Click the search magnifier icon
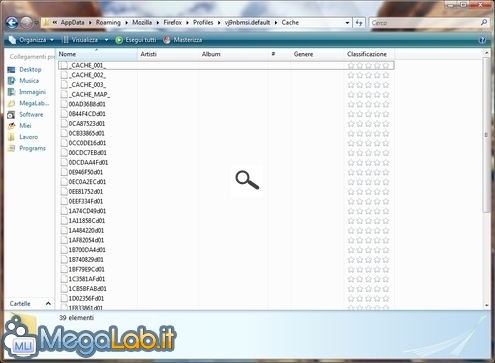The height and width of the screenshot is (363, 495). [x=484, y=22]
